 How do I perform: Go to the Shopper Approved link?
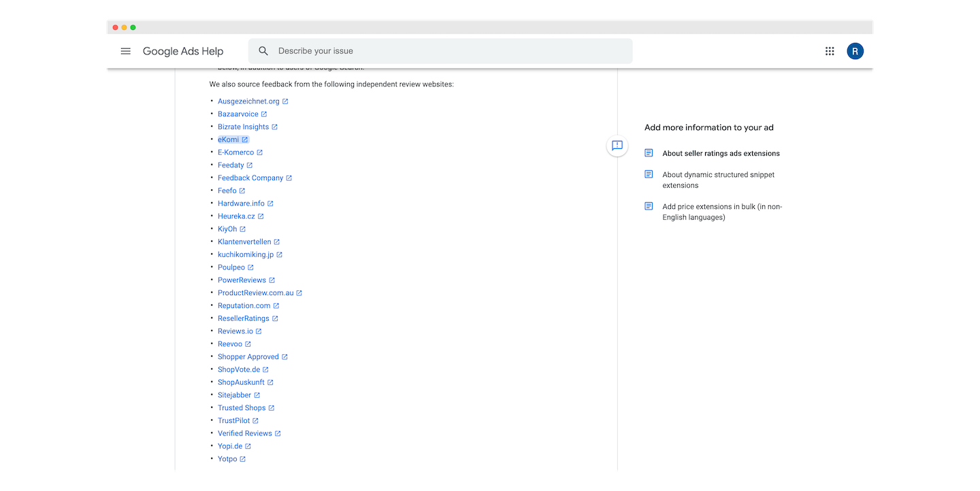[248, 357]
